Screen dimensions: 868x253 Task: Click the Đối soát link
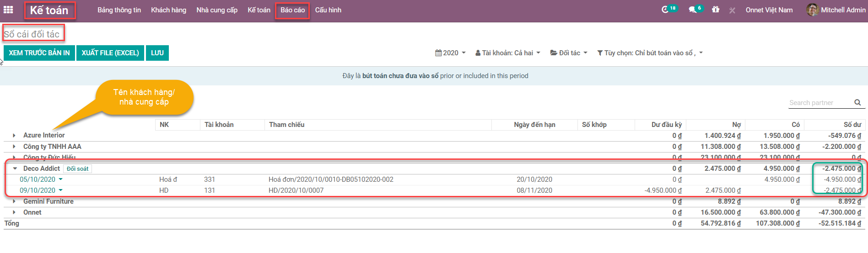[x=77, y=169]
